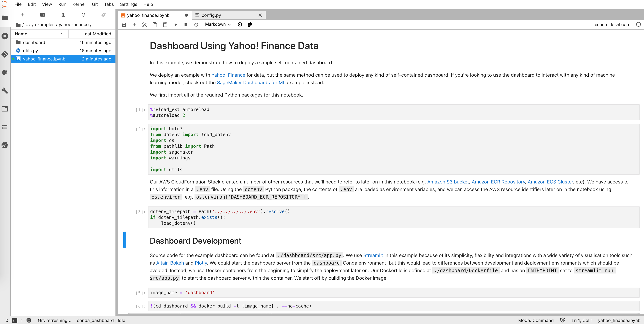
Task: Cut the selected cell with the scissors icon
Action: tap(145, 25)
